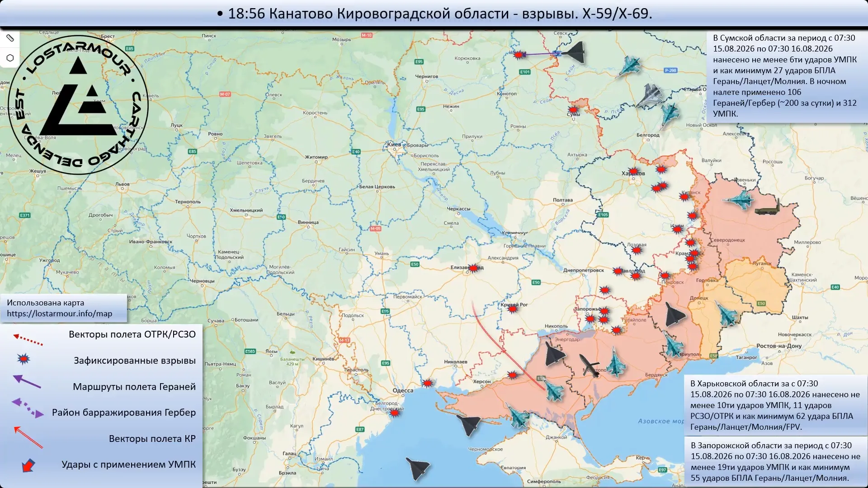Click legend label "Векторы полета ОТРК/РСЗО"
This screenshot has width=868, height=488.
point(132,334)
